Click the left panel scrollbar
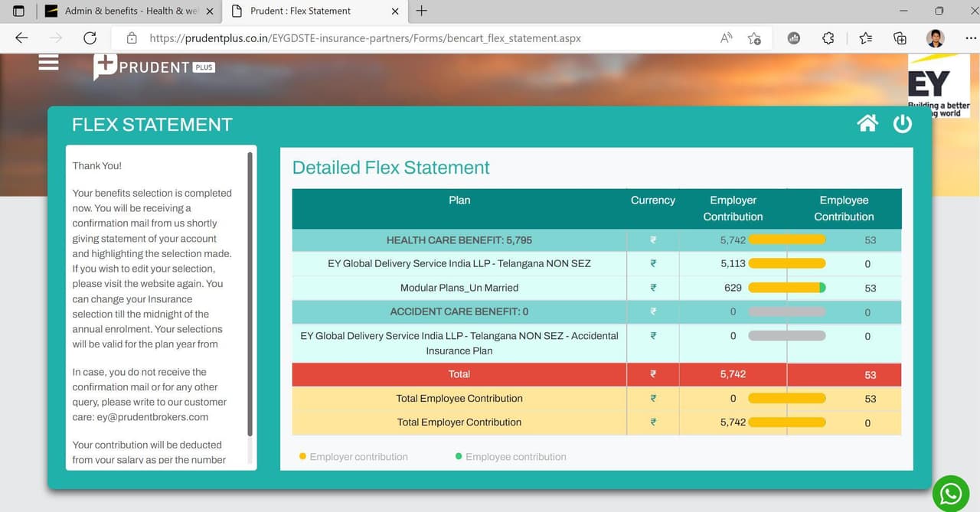Image resolution: width=980 pixels, height=512 pixels. coord(250,294)
